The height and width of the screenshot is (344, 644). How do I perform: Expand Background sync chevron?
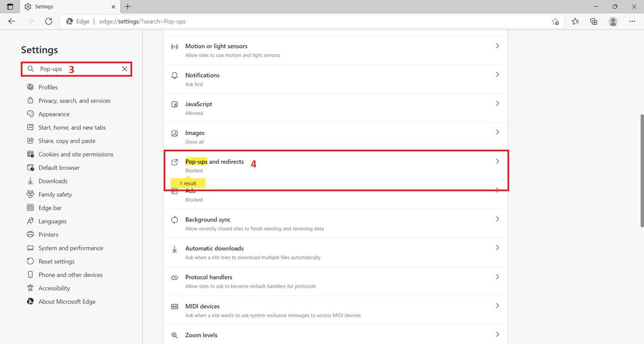pos(497,219)
